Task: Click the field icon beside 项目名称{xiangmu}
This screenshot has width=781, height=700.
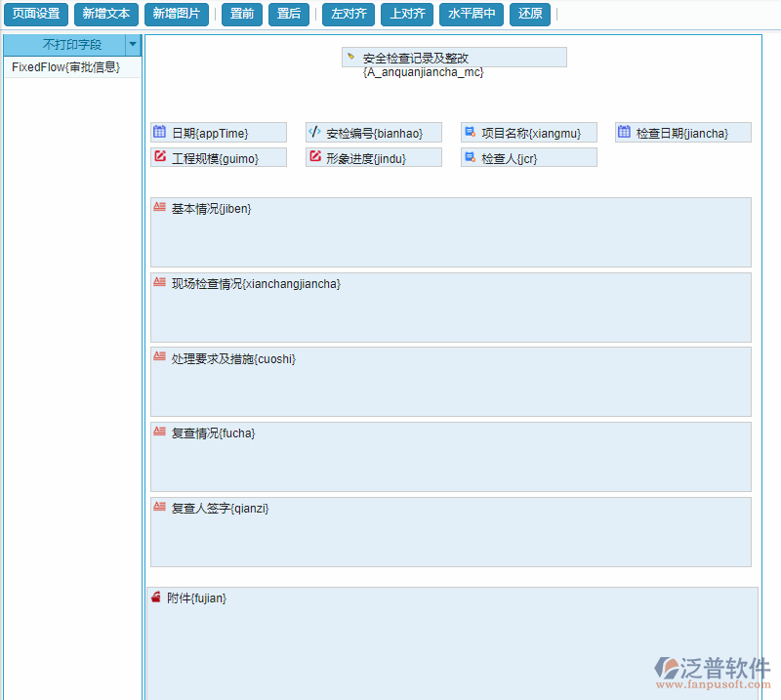Action: tap(470, 132)
